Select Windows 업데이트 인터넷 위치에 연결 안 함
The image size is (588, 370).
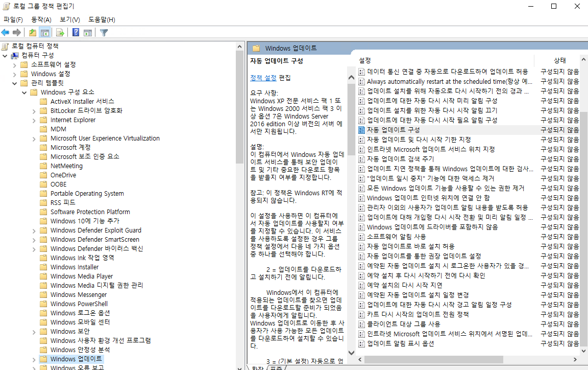pos(429,198)
